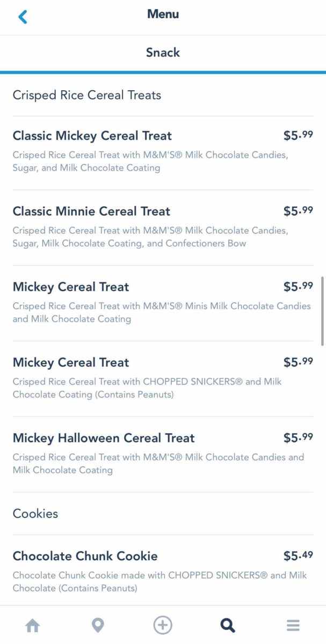This screenshot has height=644, width=326.
Task: Choose Classic Minnie Cereal Treat
Action: (x=91, y=211)
